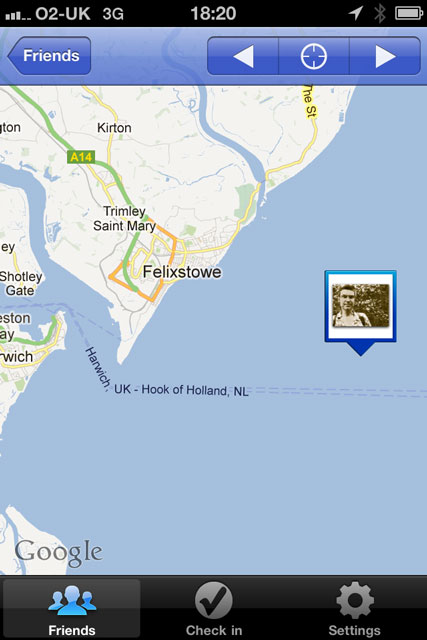
Task: Select the Friends tab at bottom
Action: [72, 609]
